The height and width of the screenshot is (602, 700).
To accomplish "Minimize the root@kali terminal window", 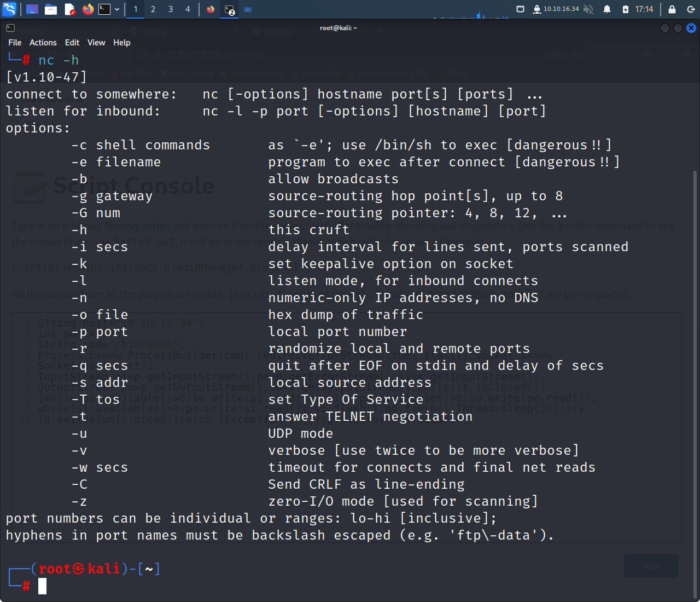I will click(x=665, y=28).
